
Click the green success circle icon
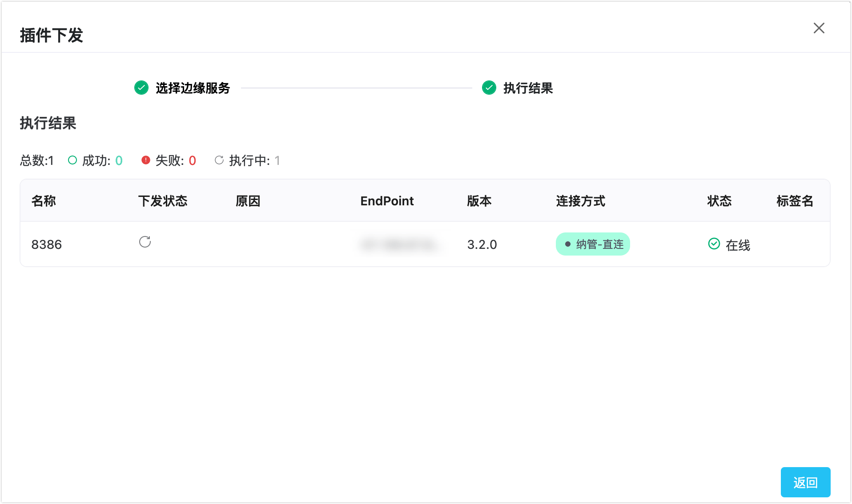click(x=72, y=160)
